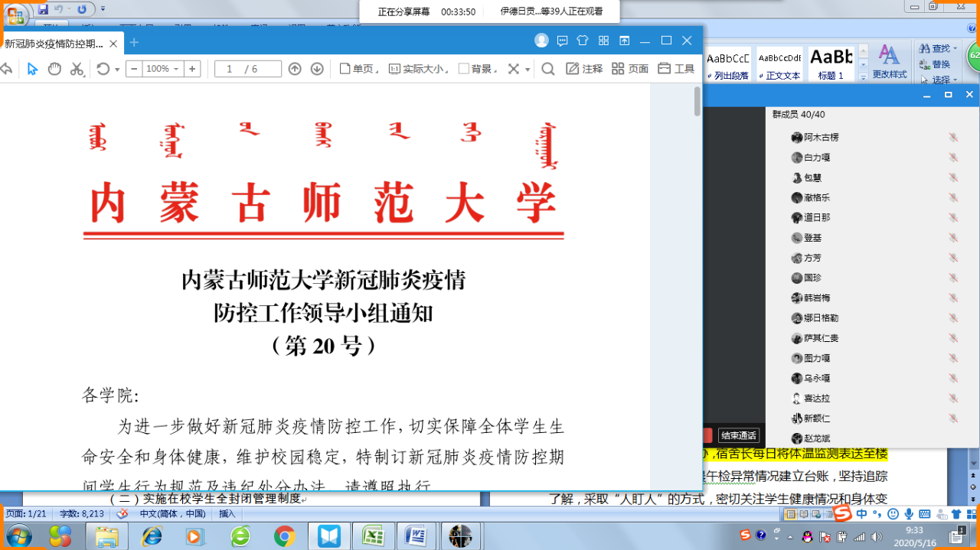Click the 结束通话 end call button

(739, 435)
